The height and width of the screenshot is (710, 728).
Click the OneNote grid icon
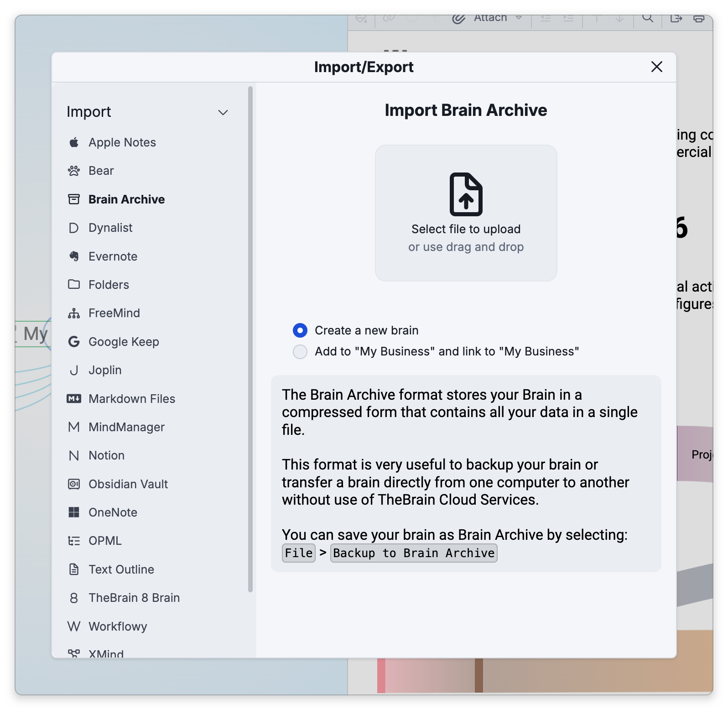(x=74, y=512)
